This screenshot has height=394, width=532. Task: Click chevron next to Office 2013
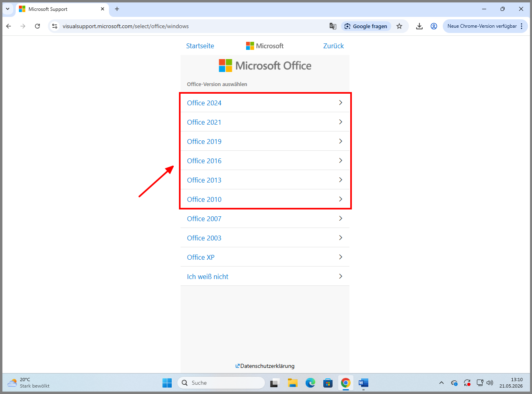pyautogui.click(x=341, y=180)
